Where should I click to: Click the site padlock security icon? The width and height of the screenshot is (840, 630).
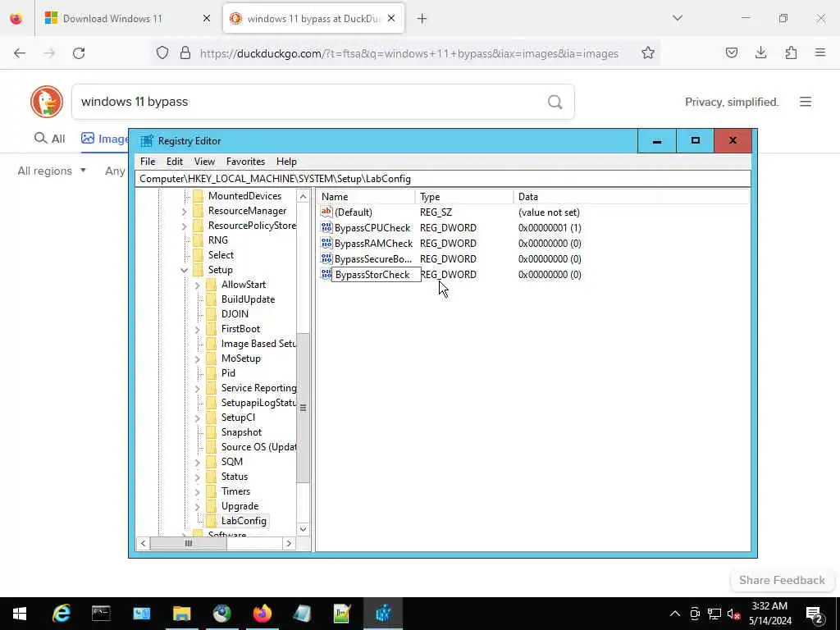(185, 53)
